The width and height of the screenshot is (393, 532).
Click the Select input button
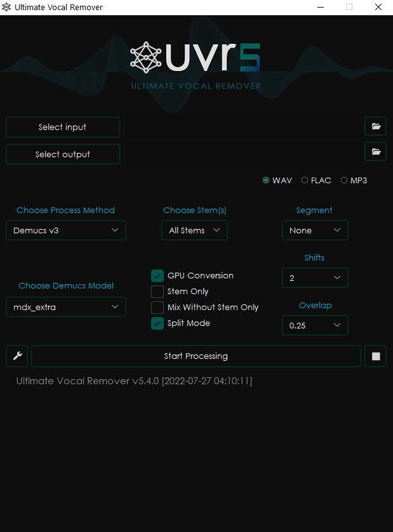tap(63, 127)
